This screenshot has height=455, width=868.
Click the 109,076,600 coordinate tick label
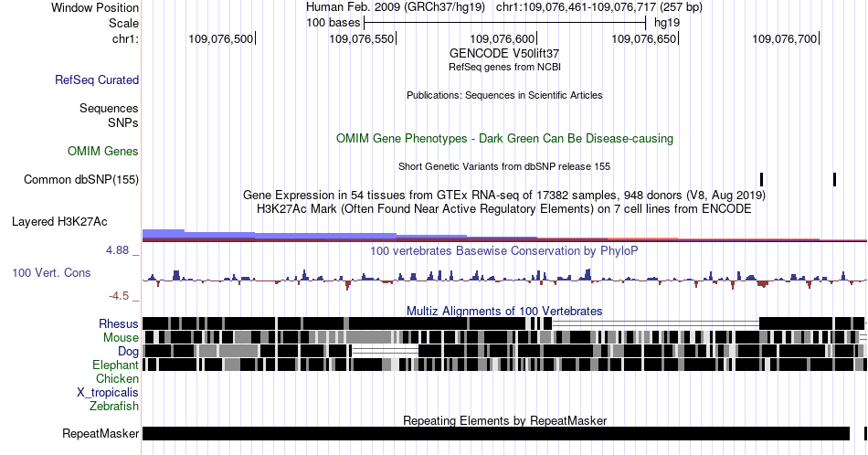click(x=503, y=38)
